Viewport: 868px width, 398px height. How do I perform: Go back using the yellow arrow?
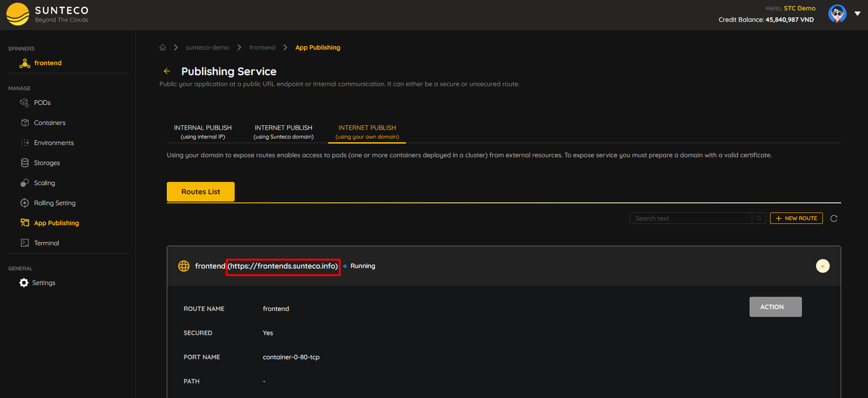click(x=167, y=71)
